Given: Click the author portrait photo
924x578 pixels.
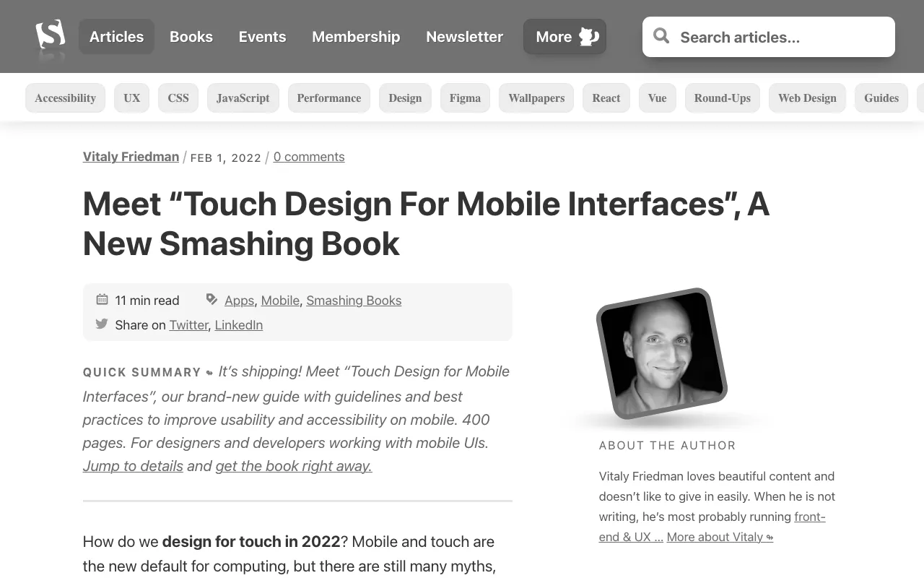Looking at the screenshot, I should 661,353.
